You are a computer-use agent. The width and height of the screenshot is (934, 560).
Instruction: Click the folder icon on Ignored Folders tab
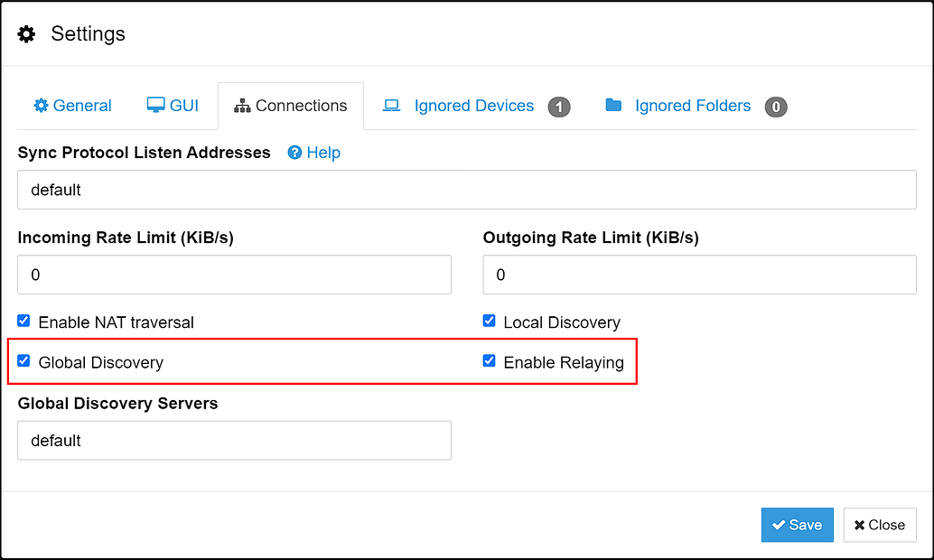pos(612,105)
